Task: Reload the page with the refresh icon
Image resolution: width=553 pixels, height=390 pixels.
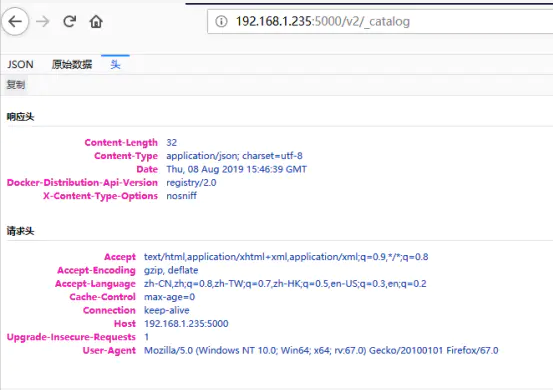Action: point(69,22)
